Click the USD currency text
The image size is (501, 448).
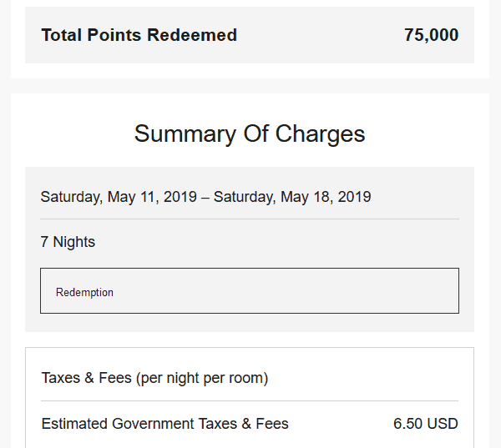click(x=443, y=424)
